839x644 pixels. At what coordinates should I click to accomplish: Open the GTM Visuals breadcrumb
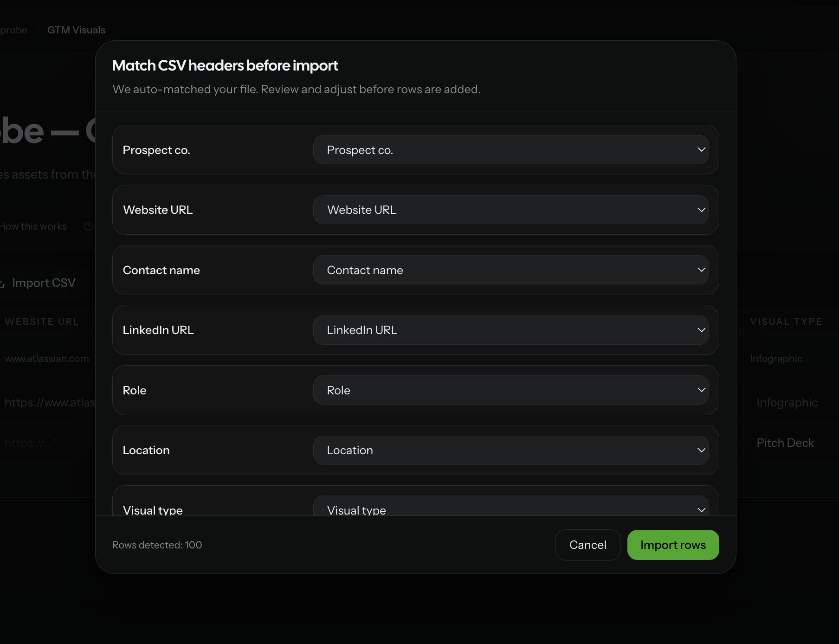76,30
